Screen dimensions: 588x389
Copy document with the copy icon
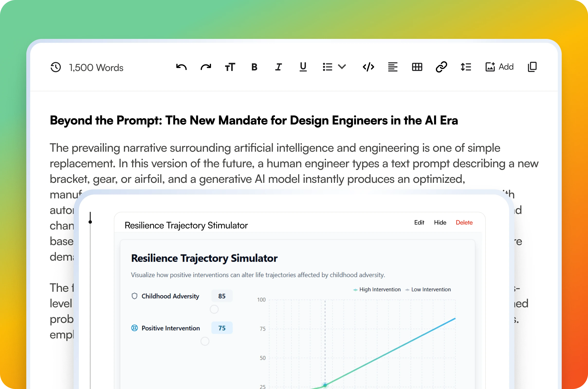532,67
